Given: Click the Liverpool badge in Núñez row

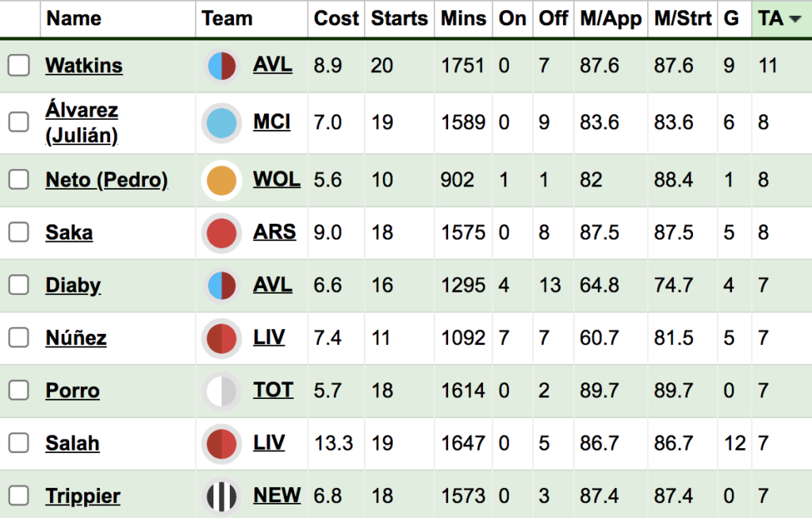Looking at the screenshot, I should pyautogui.click(x=221, y=338).
